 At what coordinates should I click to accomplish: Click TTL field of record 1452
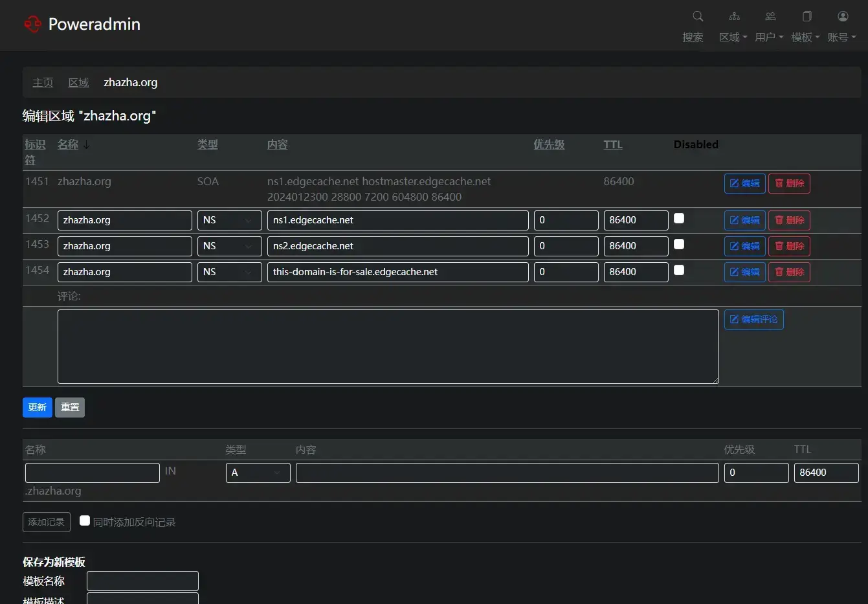coord(636,220)
